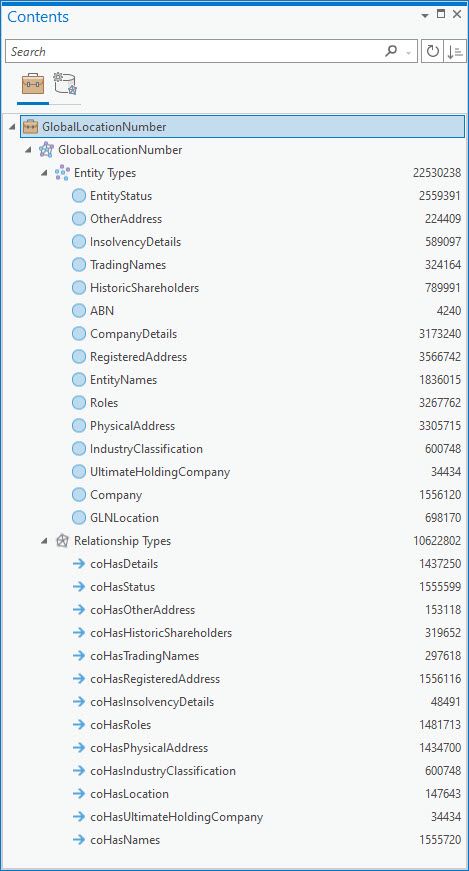The height and width of the screenshot is (871, 469).
Task: Select the coHasRegisteredAddress relationship type
Action: click(155, 679)
